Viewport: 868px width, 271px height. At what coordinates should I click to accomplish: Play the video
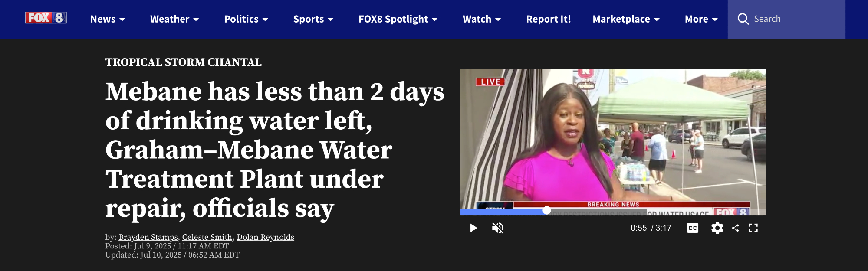[473, 228]
